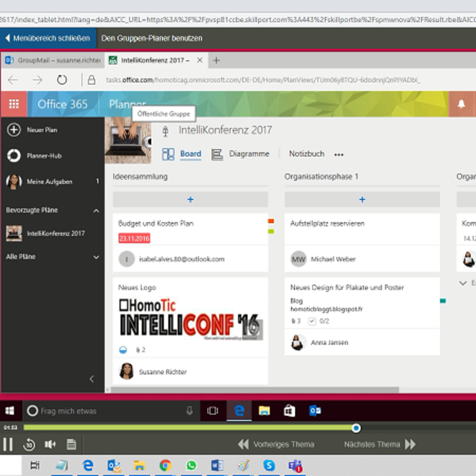Switch to the Diagramme view

249,154
